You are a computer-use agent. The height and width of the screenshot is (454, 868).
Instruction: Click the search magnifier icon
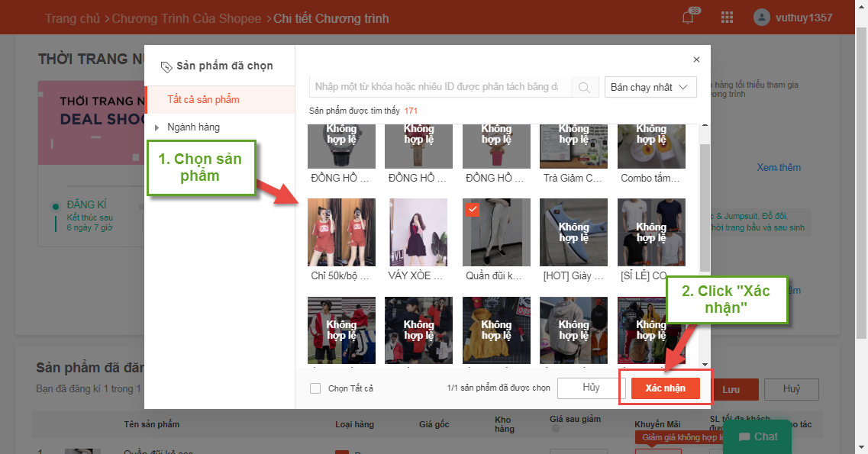584,87
